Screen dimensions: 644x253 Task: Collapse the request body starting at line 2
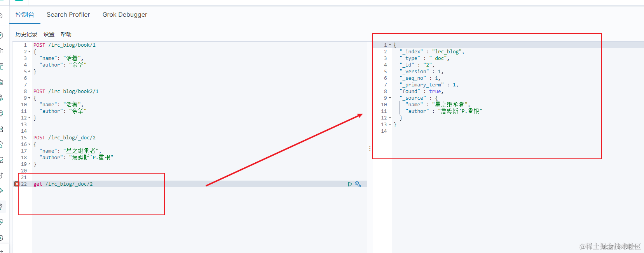pyautogui.click(x=29, y=52)
